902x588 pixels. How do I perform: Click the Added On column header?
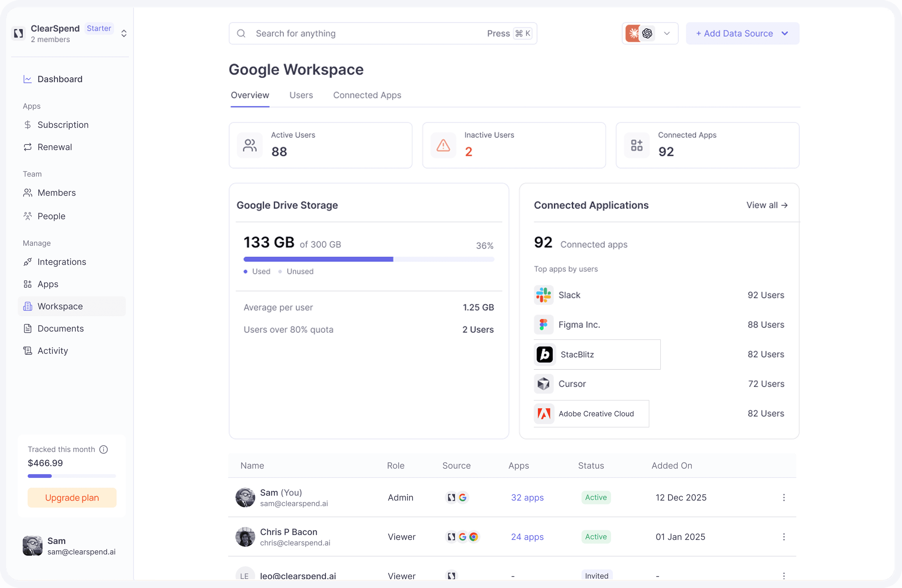(x=672, y=466)
